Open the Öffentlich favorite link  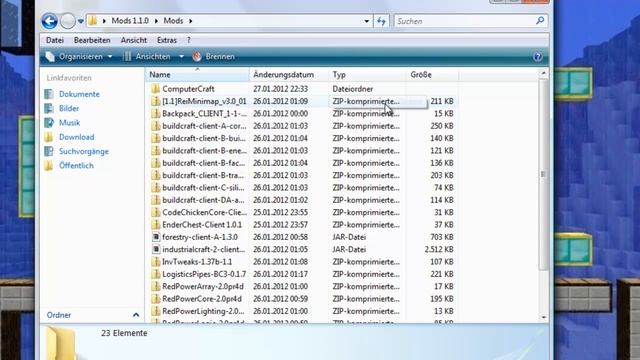pos(76,165)
